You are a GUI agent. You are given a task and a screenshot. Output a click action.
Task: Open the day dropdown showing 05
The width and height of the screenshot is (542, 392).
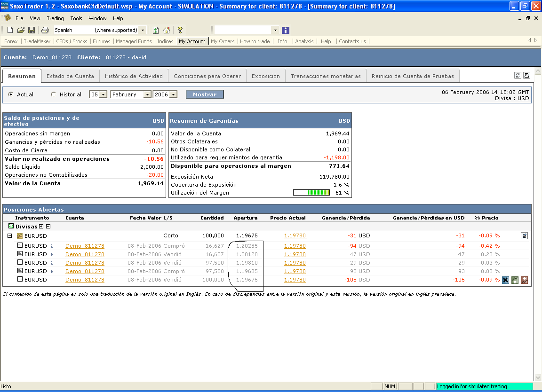pos(103,94)
